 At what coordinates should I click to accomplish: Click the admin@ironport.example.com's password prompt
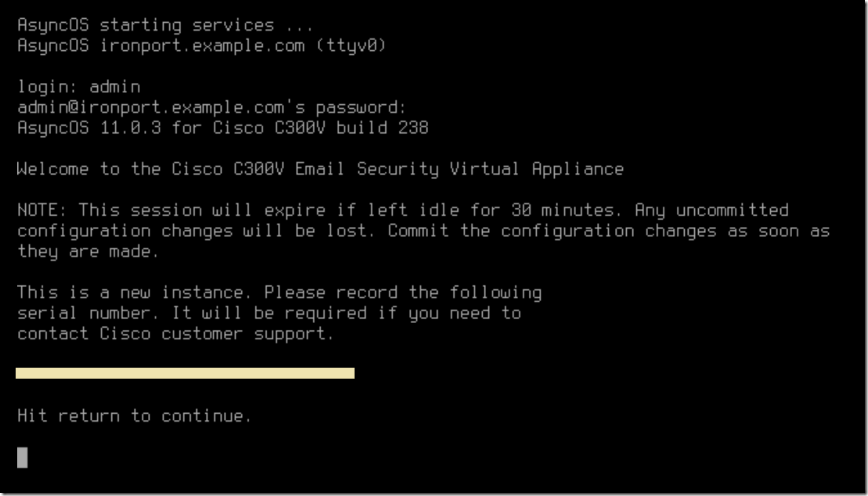212,107
